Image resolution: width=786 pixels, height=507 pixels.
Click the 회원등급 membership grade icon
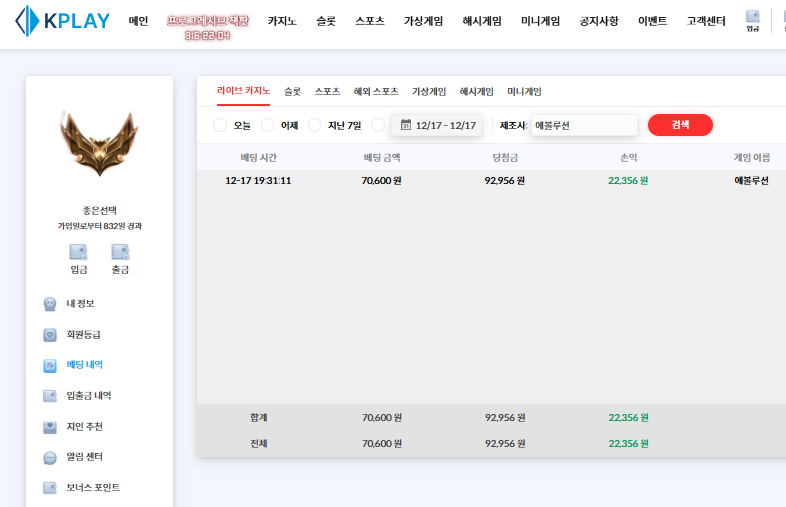(x=50, y=335)
